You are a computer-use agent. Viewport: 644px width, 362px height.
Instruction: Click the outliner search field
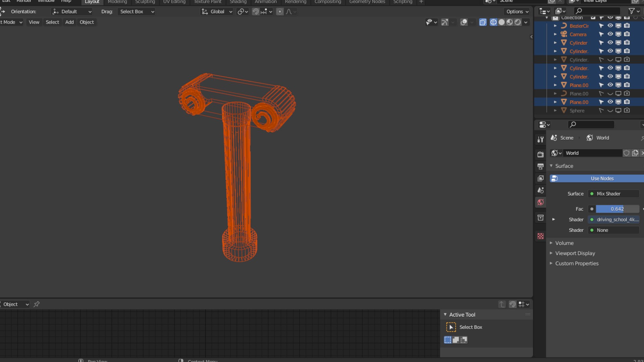click(x=597, y=12)
